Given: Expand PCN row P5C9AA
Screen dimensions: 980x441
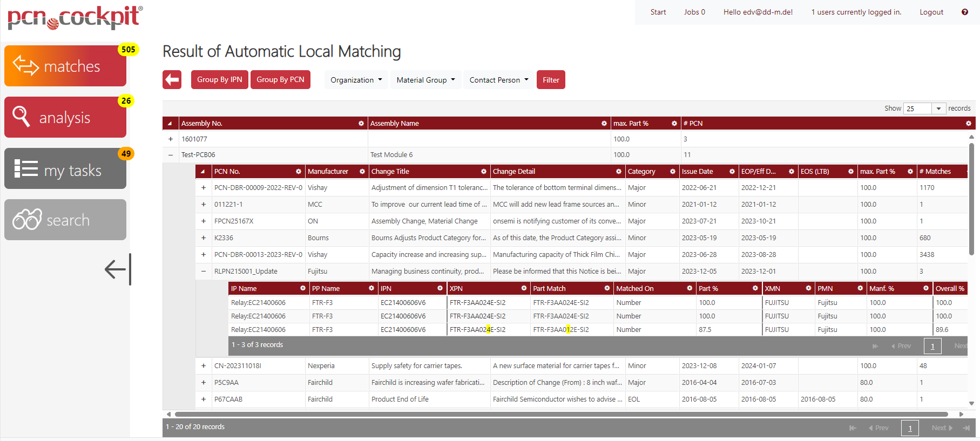Looking at the screenshot, I should coord(204,383).
